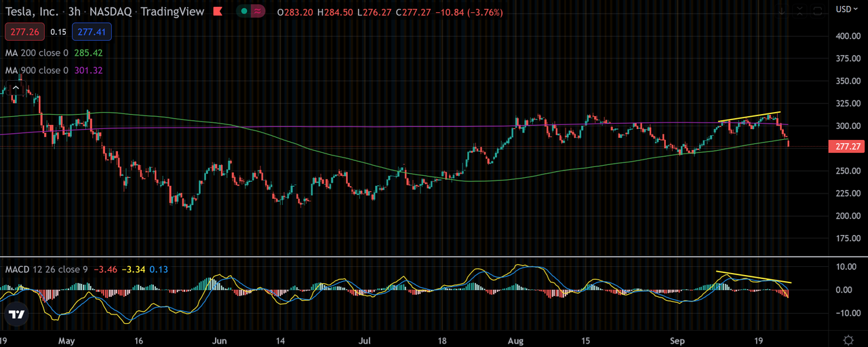Click the MA 200 value 285.42
Image resolution: width=868 pixels, height=347 pixels.
tap(88, 53)
